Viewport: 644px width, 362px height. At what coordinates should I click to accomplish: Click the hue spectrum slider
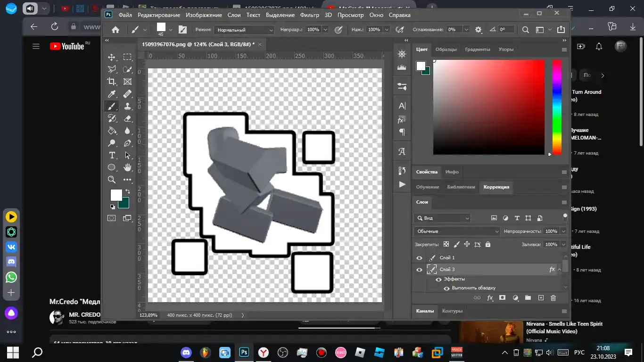click(557, 107)
